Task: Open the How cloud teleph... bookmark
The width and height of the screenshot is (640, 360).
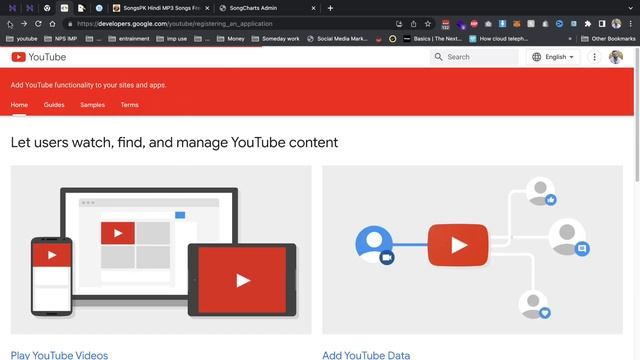Action: [x=499, y=39]
